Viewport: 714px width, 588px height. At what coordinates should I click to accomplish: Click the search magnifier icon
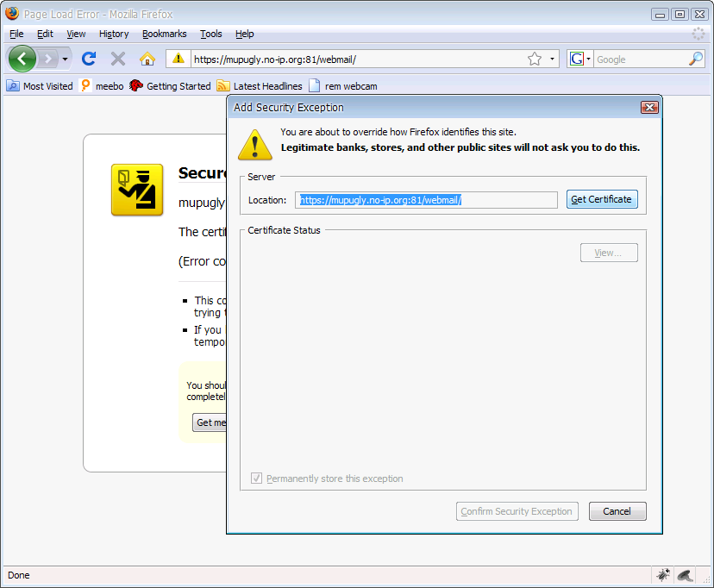click(x=696, y=59)
